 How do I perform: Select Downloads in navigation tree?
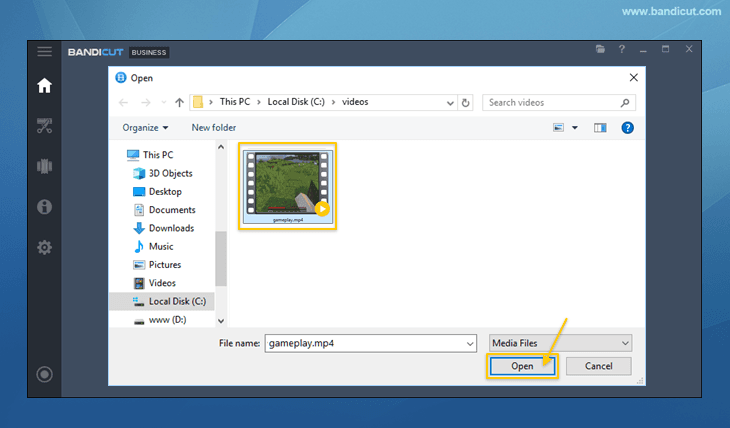[171, 228]
